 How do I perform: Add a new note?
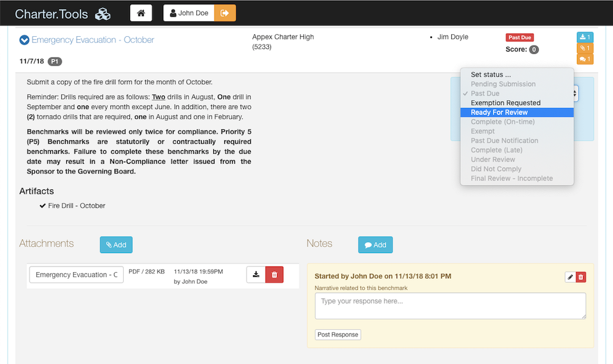pos(375,245)
